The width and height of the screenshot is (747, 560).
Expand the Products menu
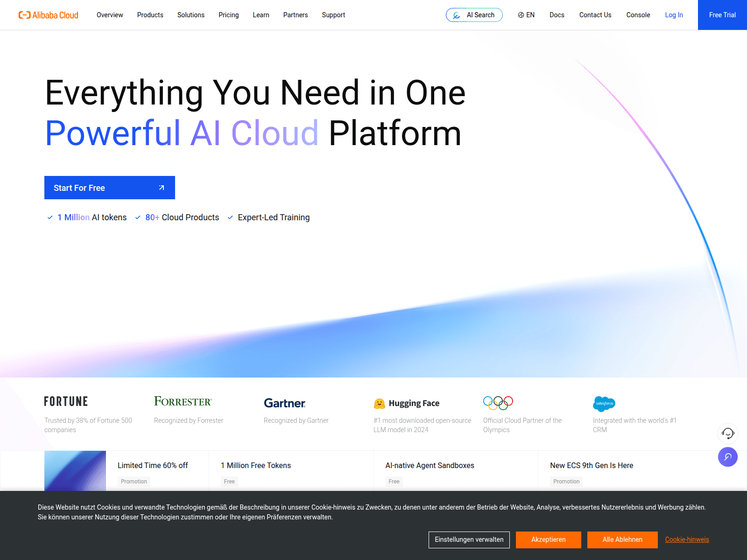click(x=150, y=15)
